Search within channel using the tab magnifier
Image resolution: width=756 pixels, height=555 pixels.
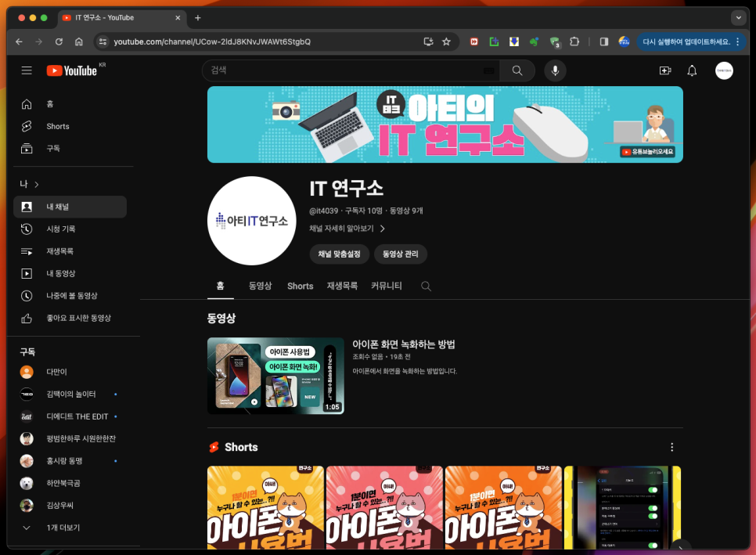point(426,286)
